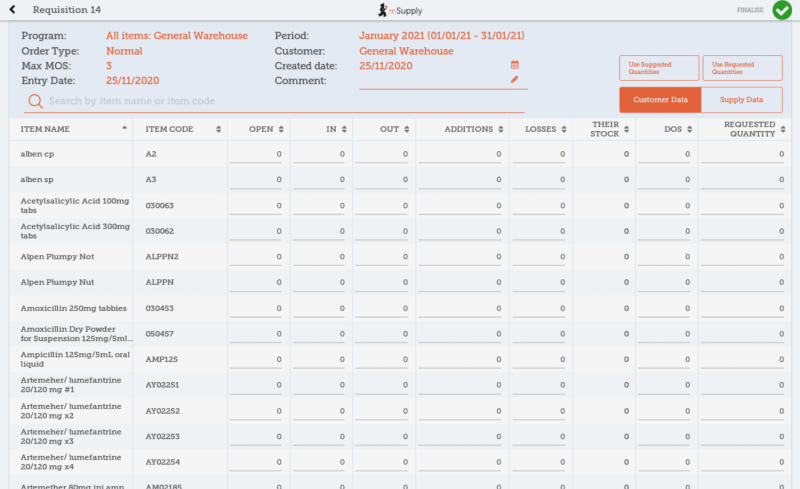Screen dimensions: 800x489
Task: Select the Amoxicillin 250mg tabbies row
Action: tap(70, 308)
